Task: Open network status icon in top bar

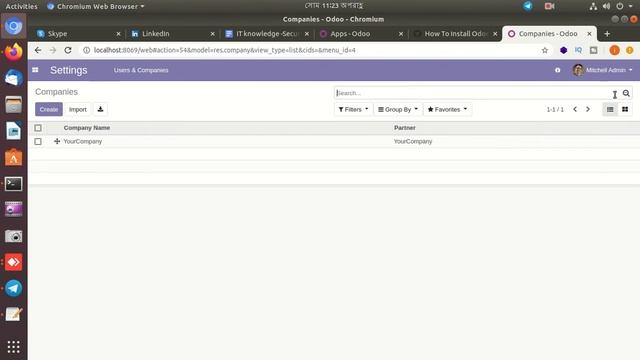Action: pos(593,6)
